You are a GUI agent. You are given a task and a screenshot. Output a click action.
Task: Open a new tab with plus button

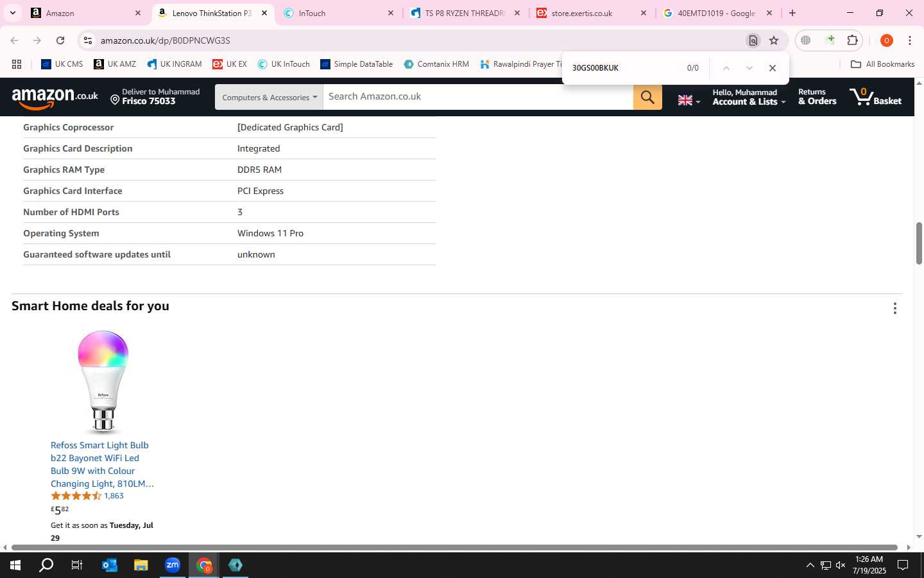click(792, 13)
